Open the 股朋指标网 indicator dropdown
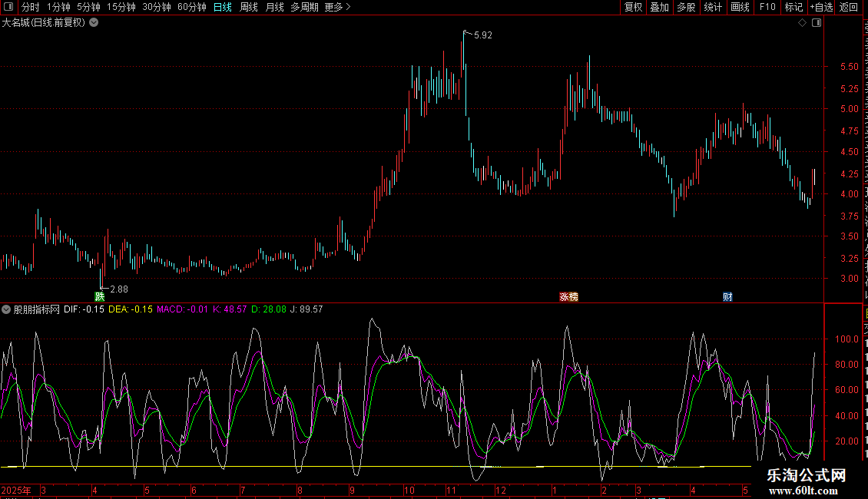Image resolution: width=868 pixels, height=499 pixels. (x=6, y=310)
